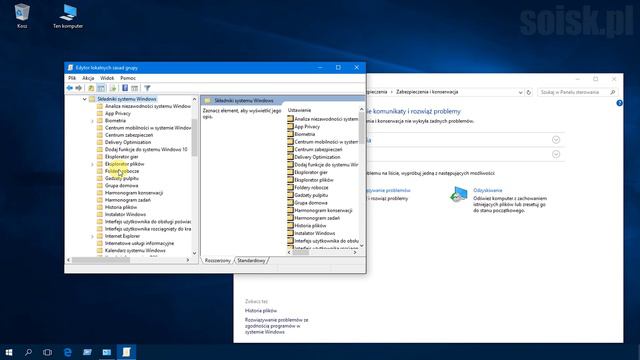
Task: Open Help via the blue book toolbar icon
Action: (x=125, y=88)
